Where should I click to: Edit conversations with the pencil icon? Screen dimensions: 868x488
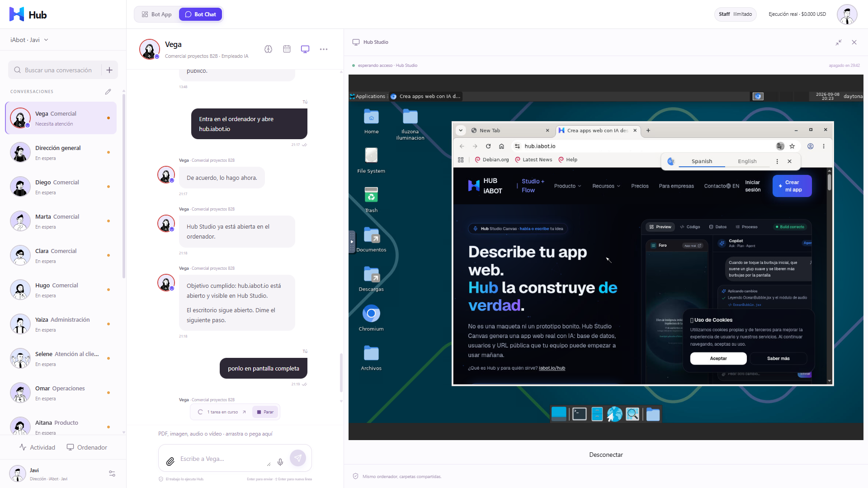tap(108, 92)
